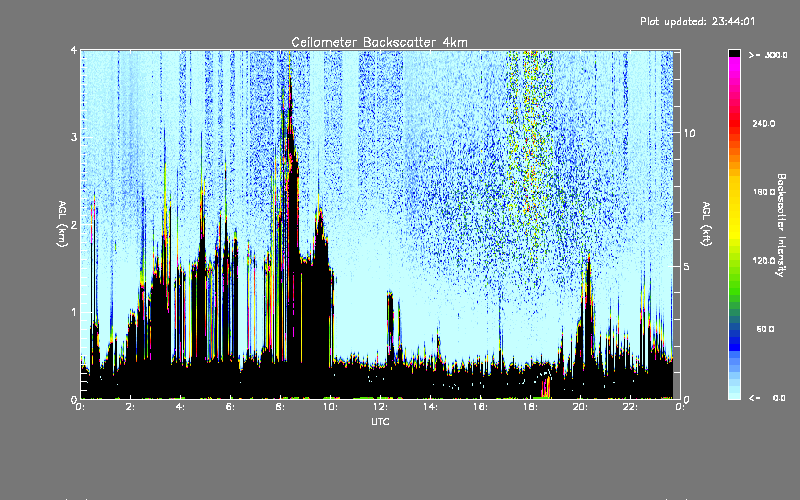Click the '10' kft label on right axis
The height and width of the screenshot is (500, 800).
(x=689, y=133)
